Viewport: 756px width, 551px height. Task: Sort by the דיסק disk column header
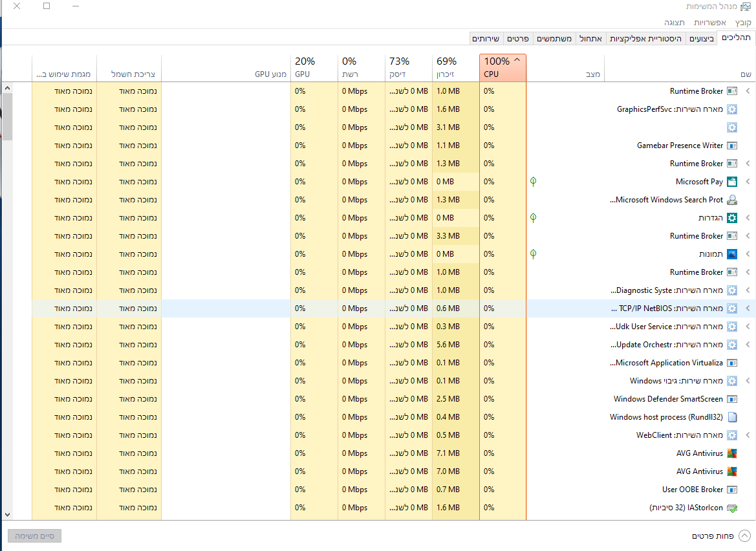(x=409, y=67)
